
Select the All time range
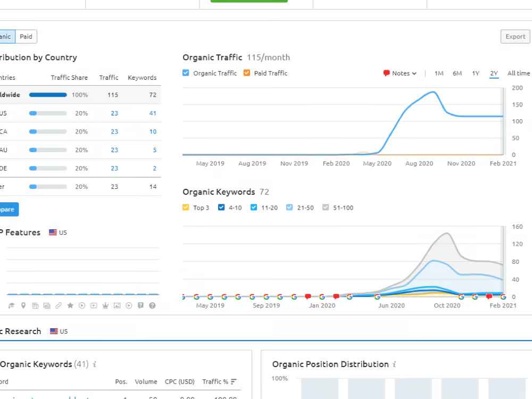(x=518, y=73)
